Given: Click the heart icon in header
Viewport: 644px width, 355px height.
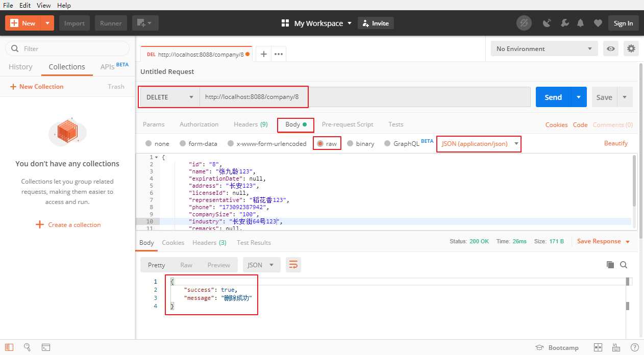Looking at the screenshot, I should (598, 23).
